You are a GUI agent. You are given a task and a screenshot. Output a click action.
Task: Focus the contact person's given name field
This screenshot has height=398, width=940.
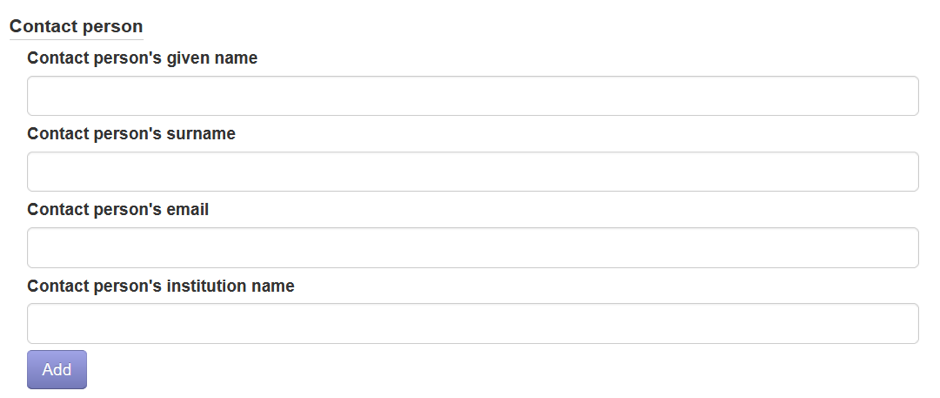(x=472, y=96)
